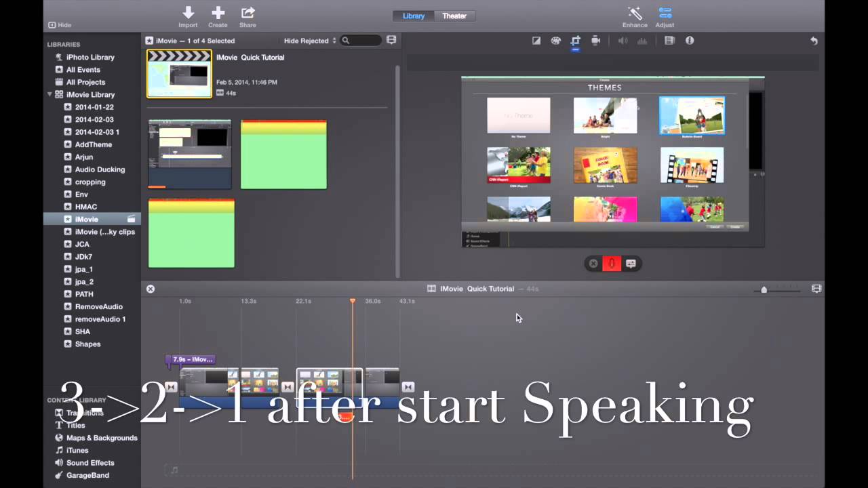Collapse the iMovie Library tree
Viewport: 868px width, 488px height.
pos(50,95)
